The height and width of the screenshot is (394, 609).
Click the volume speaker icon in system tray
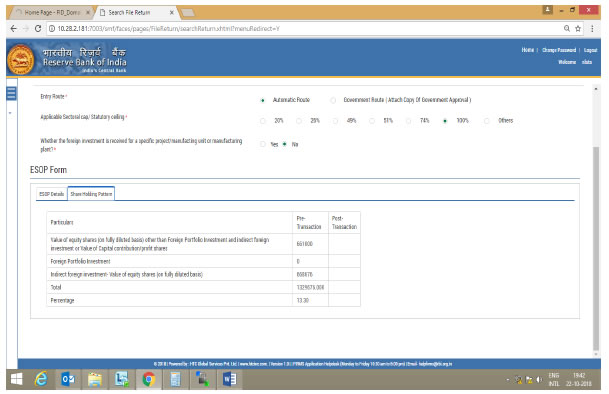[539, 380]
